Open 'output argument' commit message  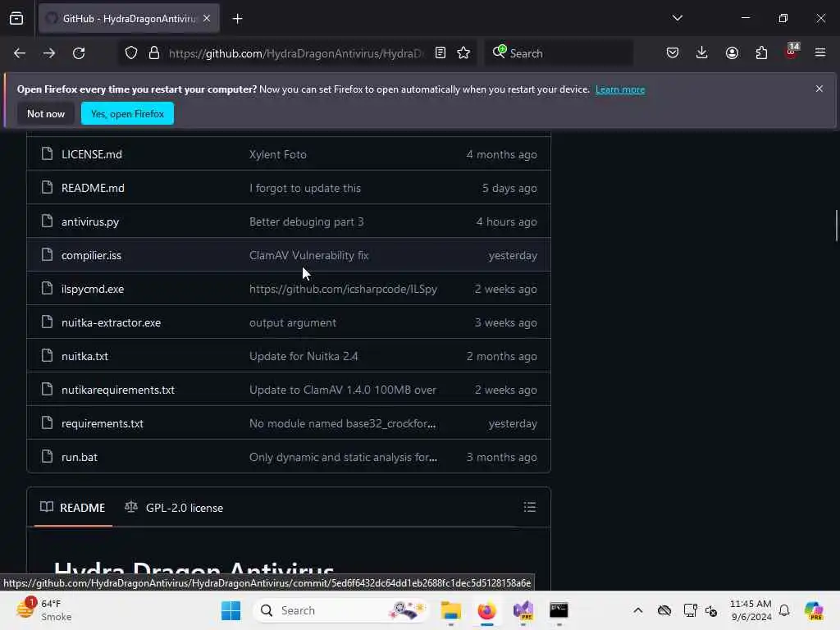(293, 322)
